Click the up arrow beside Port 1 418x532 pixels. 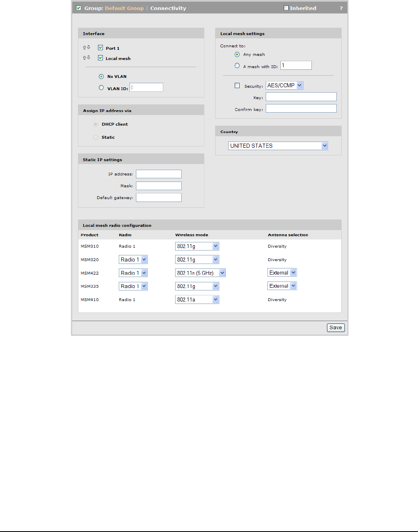[84, 47]
